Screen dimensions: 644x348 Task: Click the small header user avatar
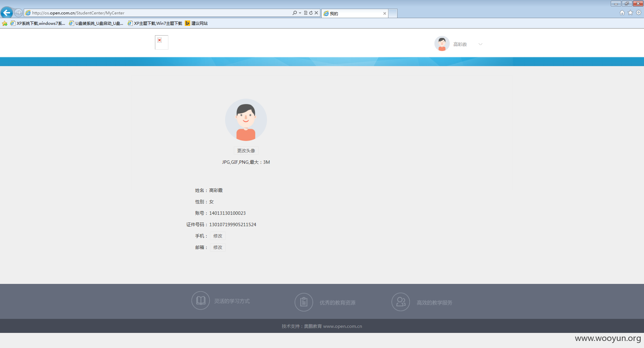point(442,44)
